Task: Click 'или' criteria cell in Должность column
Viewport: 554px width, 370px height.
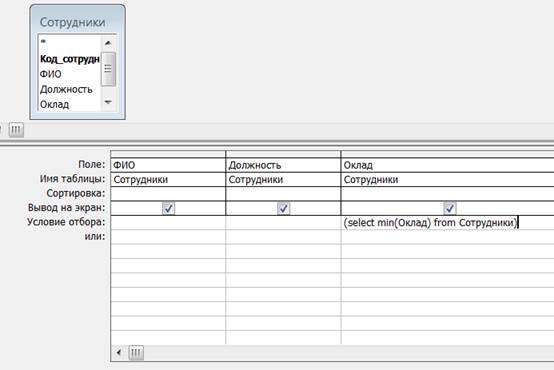Action: (283, 237)
